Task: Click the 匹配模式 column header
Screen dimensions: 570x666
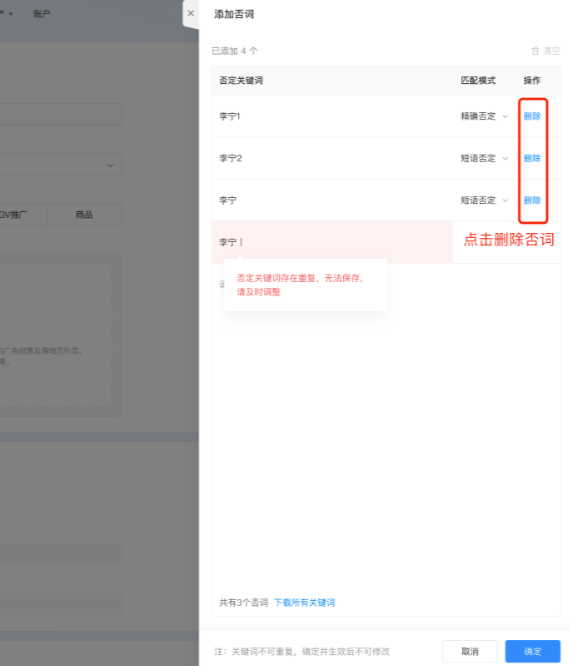Action: tap(478, 80)
